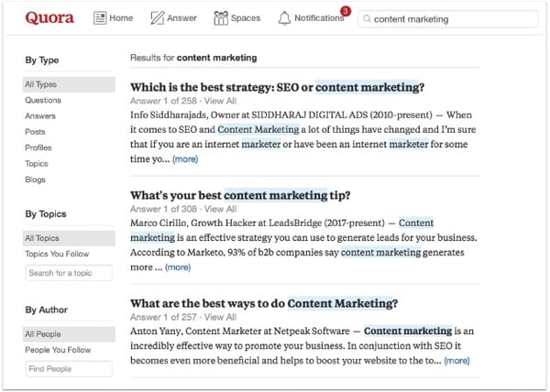The image size is (550, 392).
Task: Expand the first answer with (more)
Action: tap(185, 159)
